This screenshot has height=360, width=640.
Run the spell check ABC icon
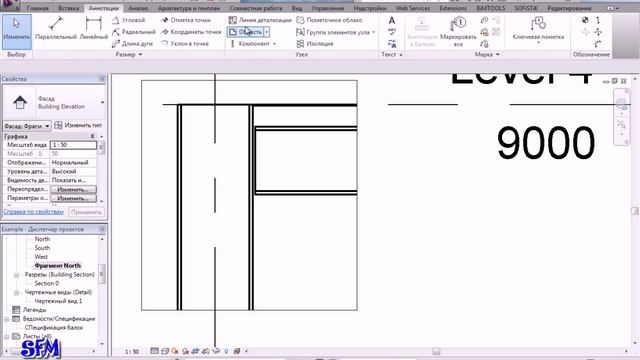coord(392,32)
